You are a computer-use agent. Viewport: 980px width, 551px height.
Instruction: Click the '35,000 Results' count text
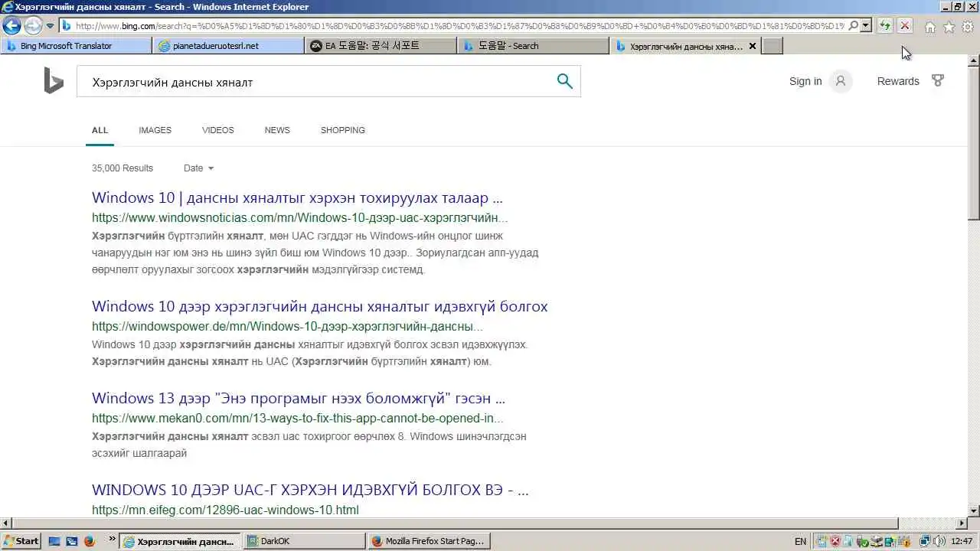click(x=122, y=168)
